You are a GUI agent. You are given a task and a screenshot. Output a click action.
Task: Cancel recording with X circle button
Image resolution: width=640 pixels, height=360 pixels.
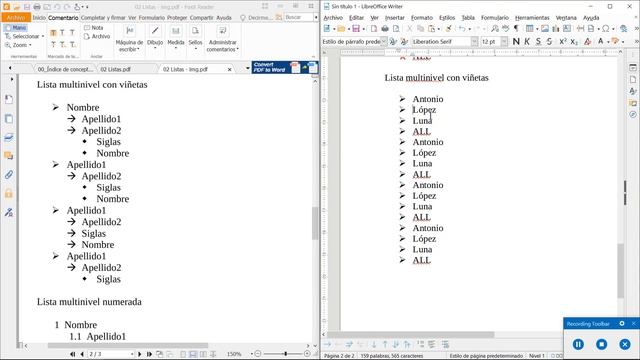coord(624,344)
